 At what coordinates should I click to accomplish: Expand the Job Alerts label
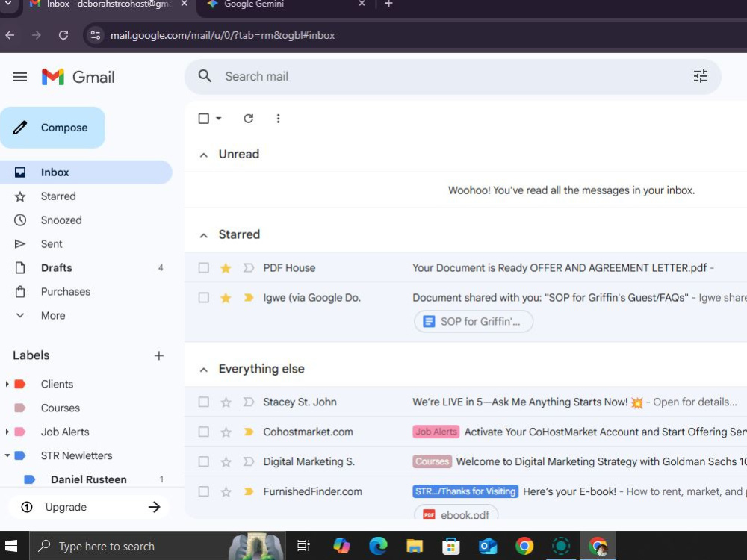[7, 432]
